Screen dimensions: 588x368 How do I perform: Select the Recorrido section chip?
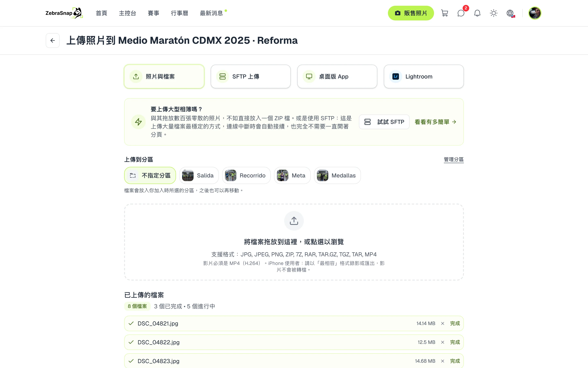pos(246,175)
